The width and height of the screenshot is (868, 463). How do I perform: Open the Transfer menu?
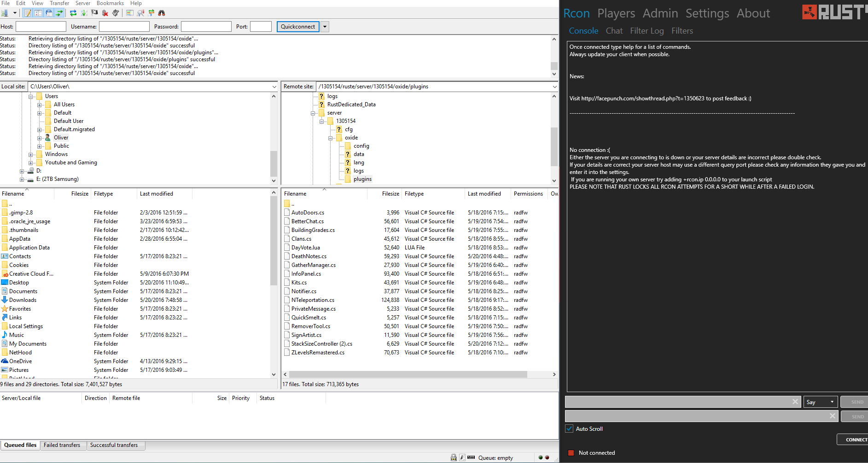tap(59, 3)
